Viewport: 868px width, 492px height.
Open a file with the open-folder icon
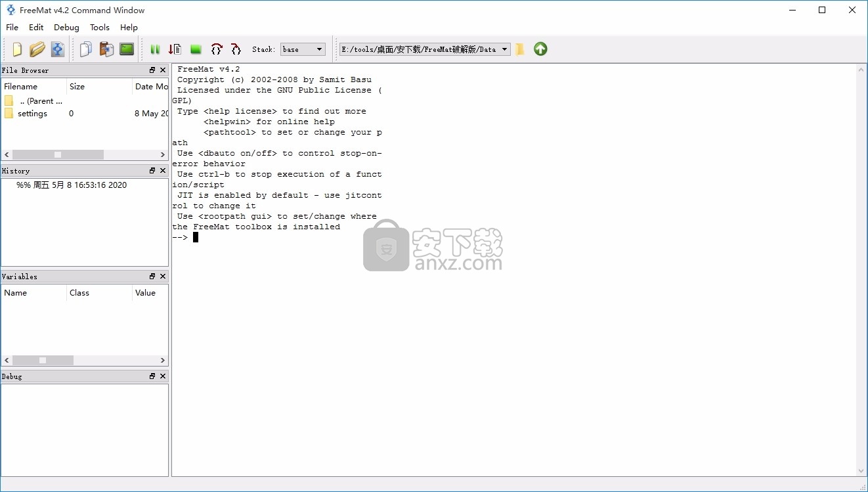coord(37,49)
